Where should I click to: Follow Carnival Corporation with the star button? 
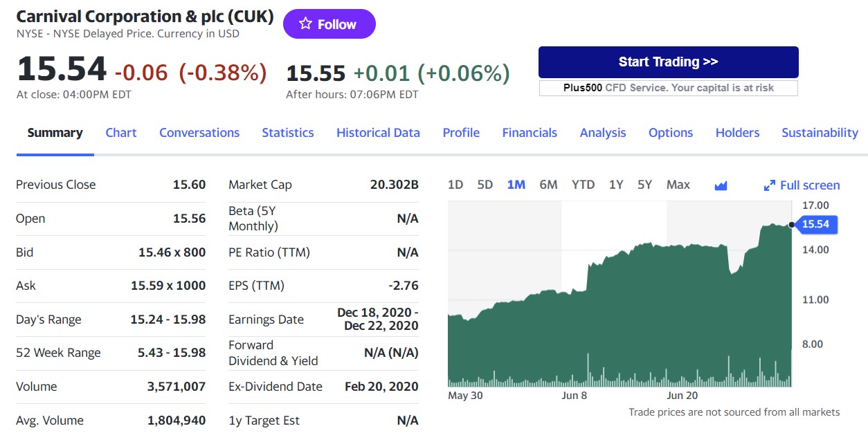pyautogui.click(x=329, y=24)
